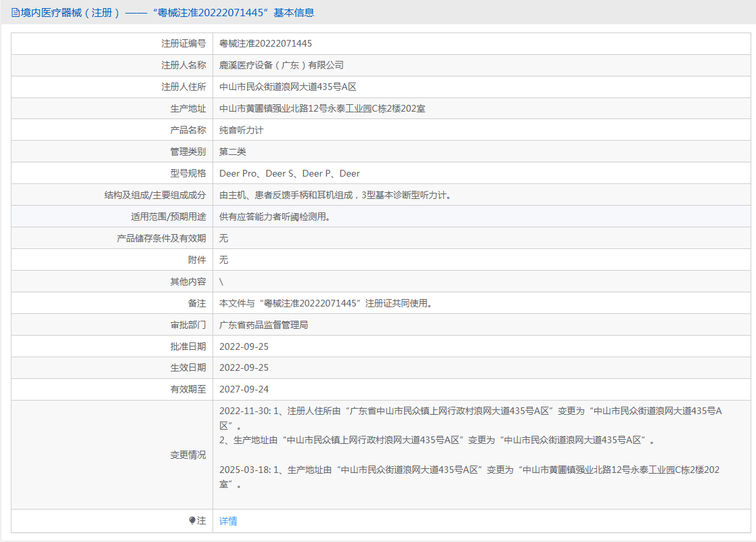Click the registrant address 中山市民众街道浪网大道435号A区
The width and height of the screenshot is (756, 542).
(x=288, y=87)
